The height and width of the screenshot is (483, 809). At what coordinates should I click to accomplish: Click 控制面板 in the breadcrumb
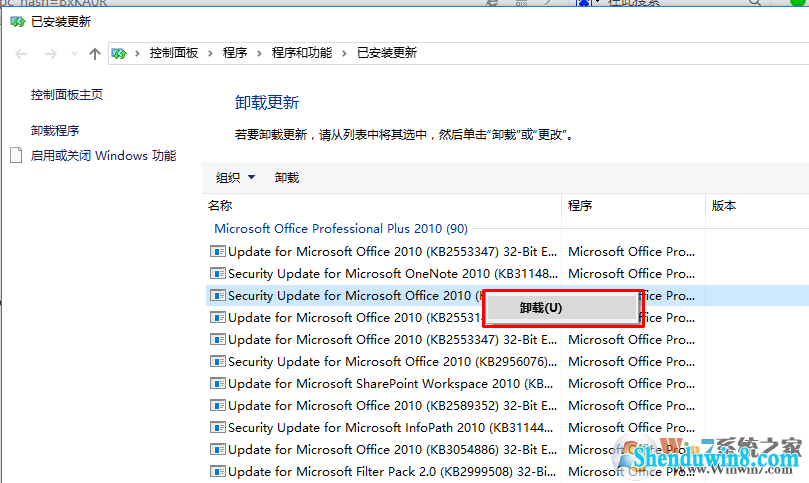point(174,53)
